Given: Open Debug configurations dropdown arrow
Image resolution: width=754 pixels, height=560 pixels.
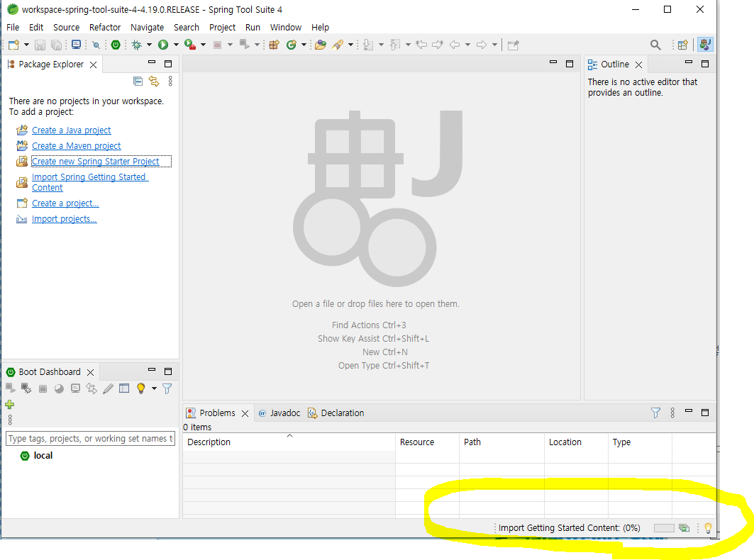Looking at the screenshot, I should (x=149, y=45).
